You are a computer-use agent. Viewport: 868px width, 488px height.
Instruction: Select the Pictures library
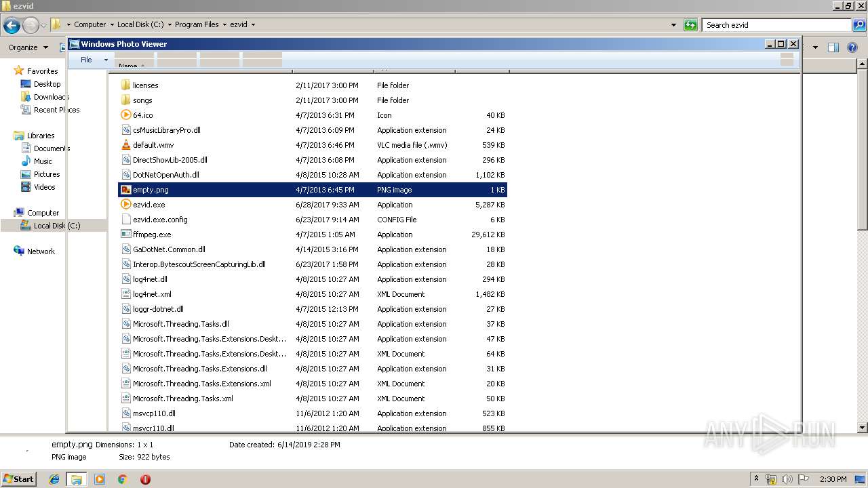point(47,174)
